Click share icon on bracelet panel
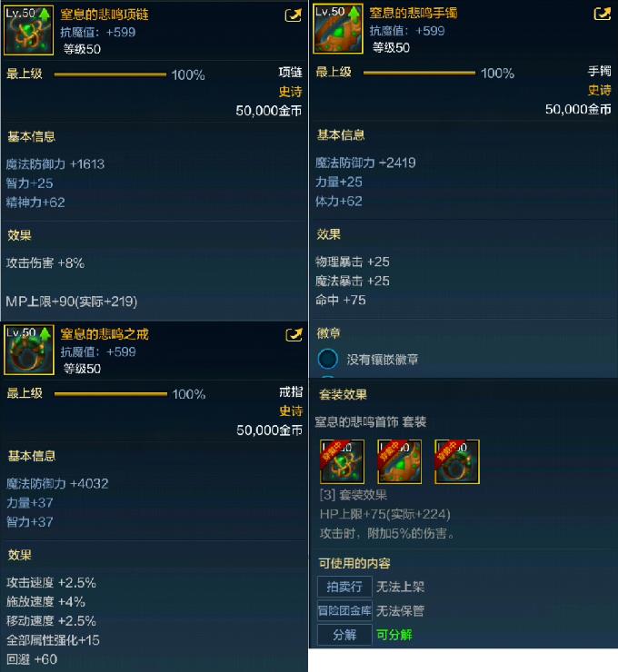Viewport: 618px width, 672px height. tap(603, 14)
